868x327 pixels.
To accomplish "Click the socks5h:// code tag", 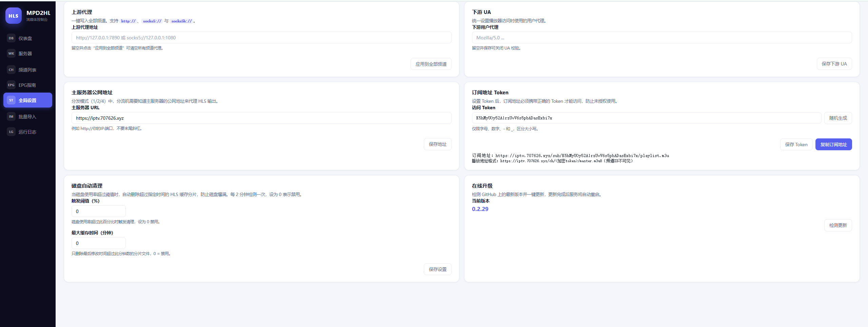I will [x=181, y=21].
